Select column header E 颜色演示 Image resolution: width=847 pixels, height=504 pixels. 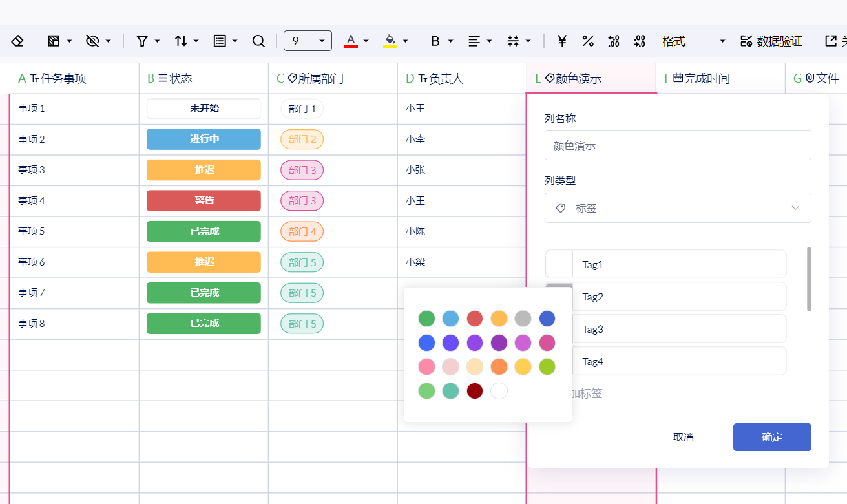pyautogui.click(x=591, y=78)
